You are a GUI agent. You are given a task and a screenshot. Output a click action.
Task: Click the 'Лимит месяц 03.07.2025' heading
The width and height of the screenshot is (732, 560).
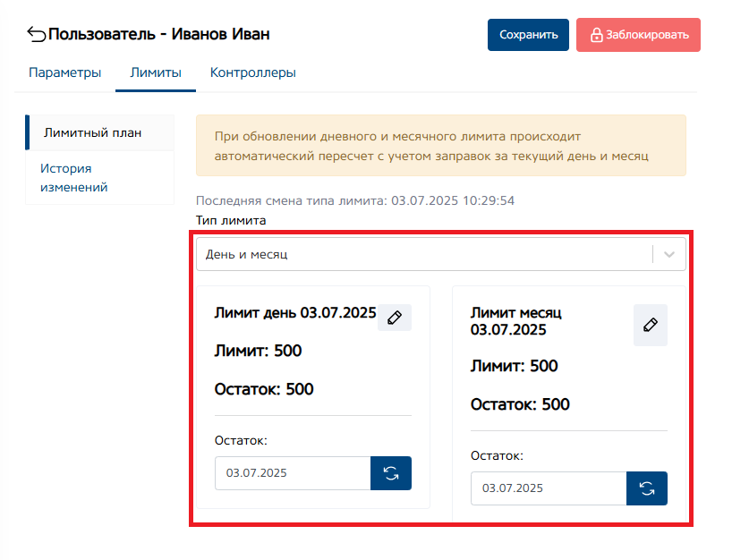[516, 321]
